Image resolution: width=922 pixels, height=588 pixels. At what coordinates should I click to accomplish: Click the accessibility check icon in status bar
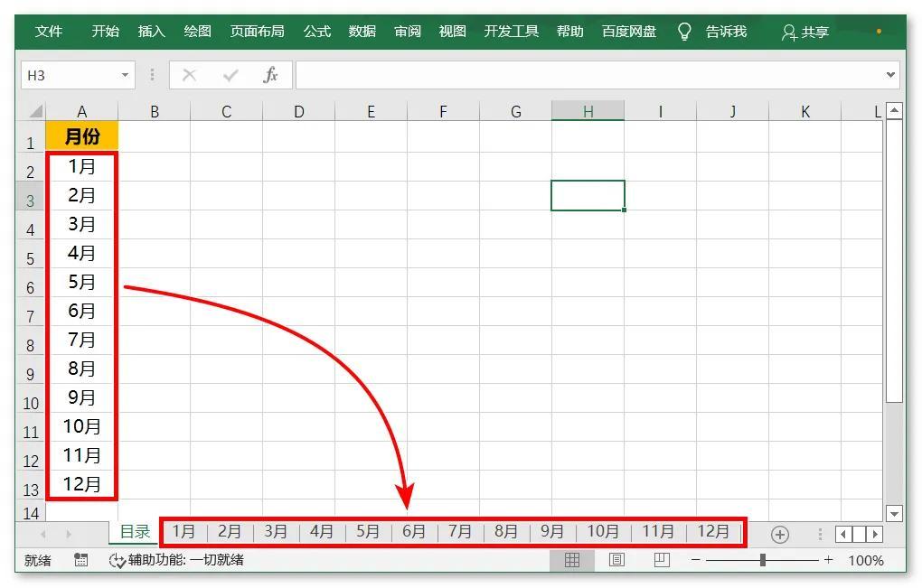tap(117, 560)
